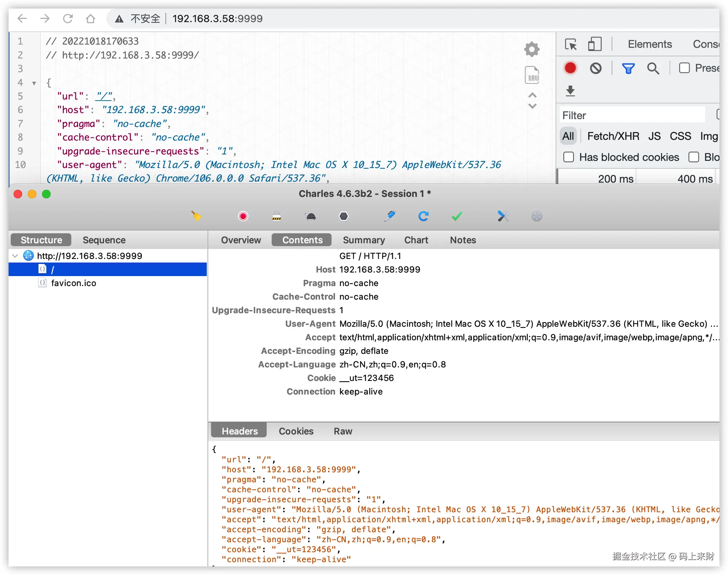Collapse the JSON object on line 4

[x=34, y=83]
